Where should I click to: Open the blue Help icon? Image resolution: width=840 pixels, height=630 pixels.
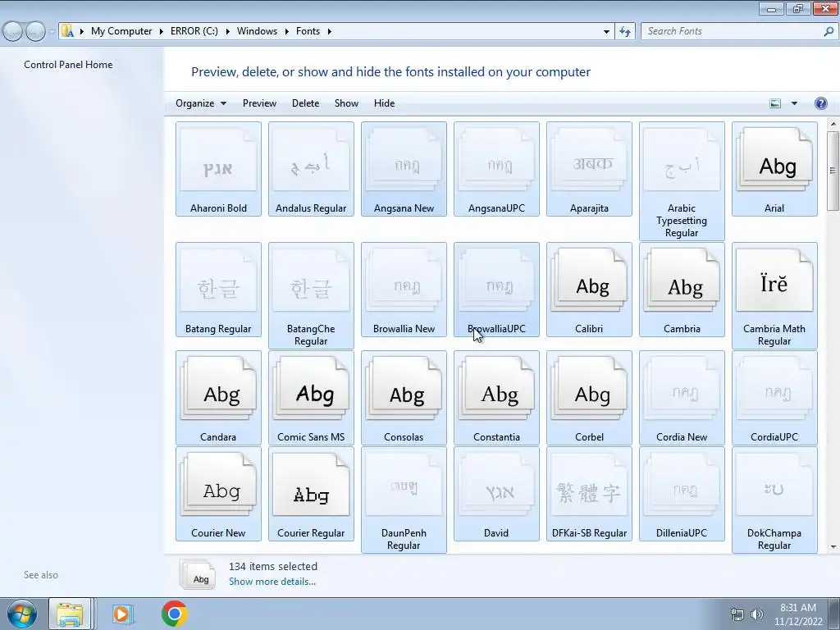820,103
